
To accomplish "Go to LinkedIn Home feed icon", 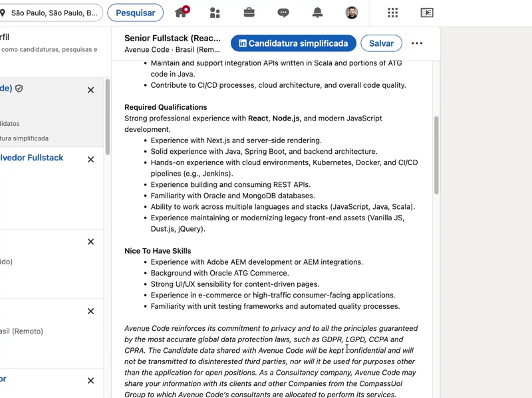I will [x=181, y=13].
